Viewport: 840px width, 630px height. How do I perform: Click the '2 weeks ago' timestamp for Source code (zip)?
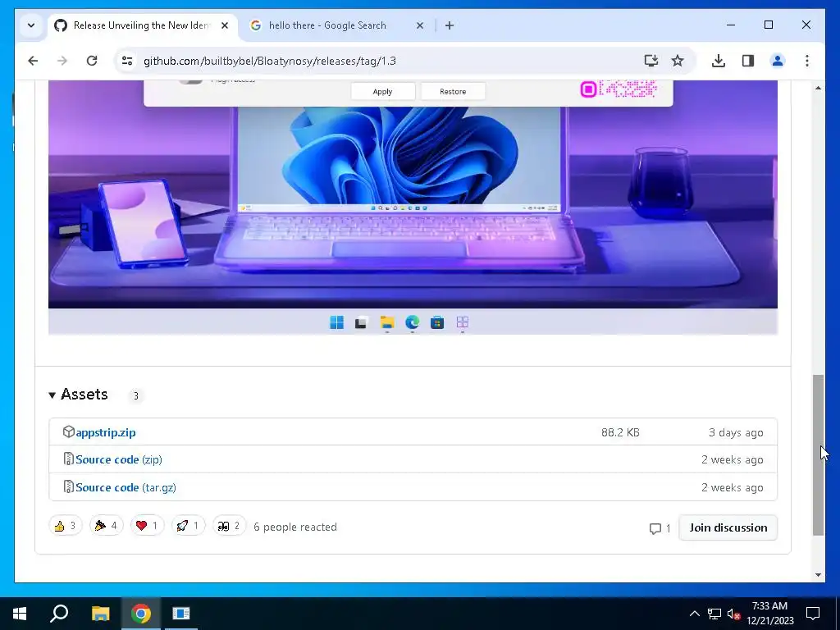(733, 459)
